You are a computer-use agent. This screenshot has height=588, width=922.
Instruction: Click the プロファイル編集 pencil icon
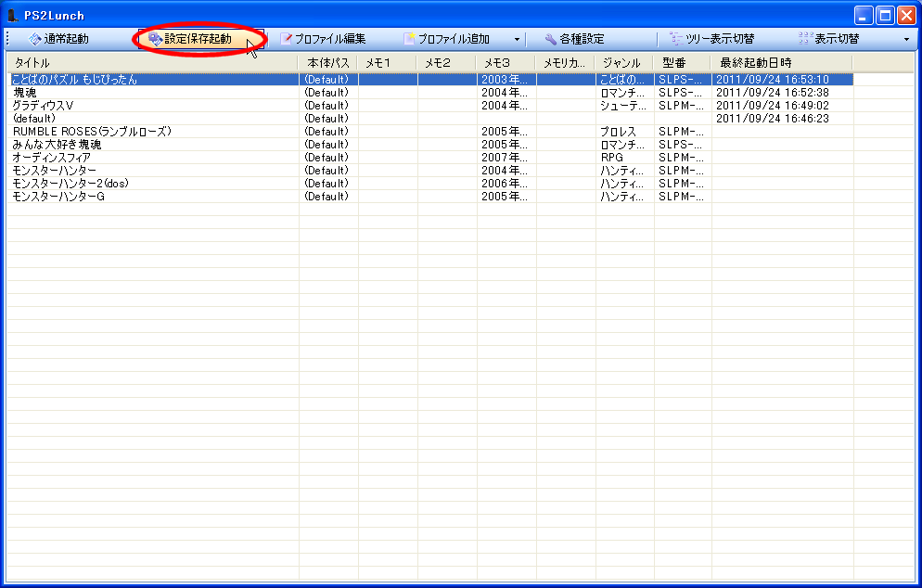[286, 39]
